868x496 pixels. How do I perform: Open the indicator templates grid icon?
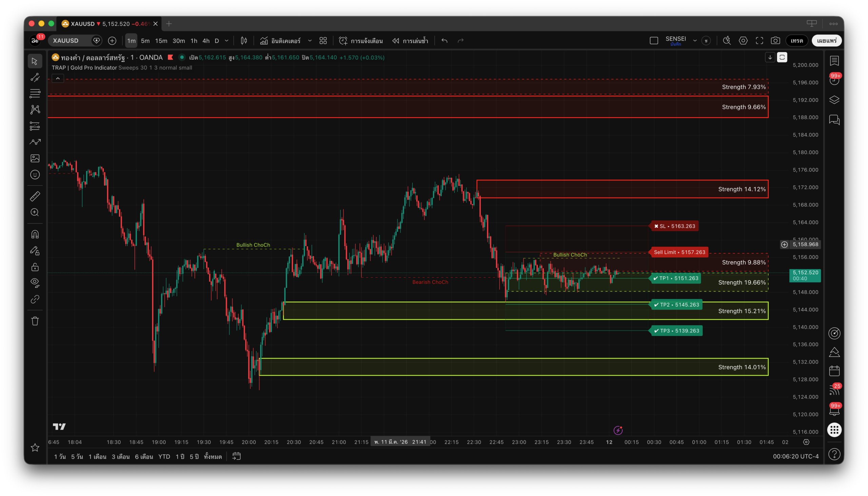coord(323,41)
